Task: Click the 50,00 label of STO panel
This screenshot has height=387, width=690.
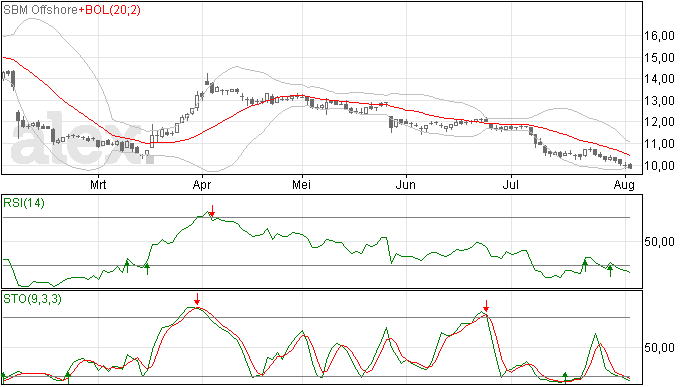Action: click(x=659, y=348)
